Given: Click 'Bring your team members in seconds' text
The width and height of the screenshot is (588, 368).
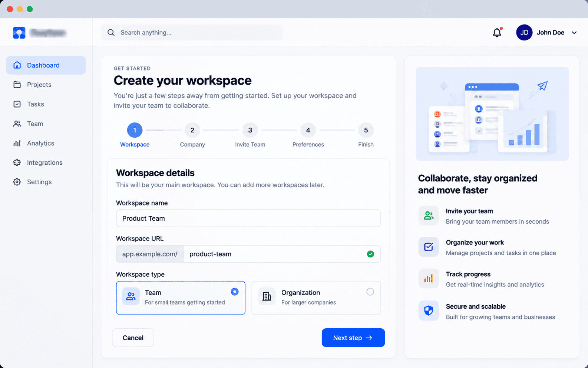Looking at the screenshot, I should (x=498, y=221).
